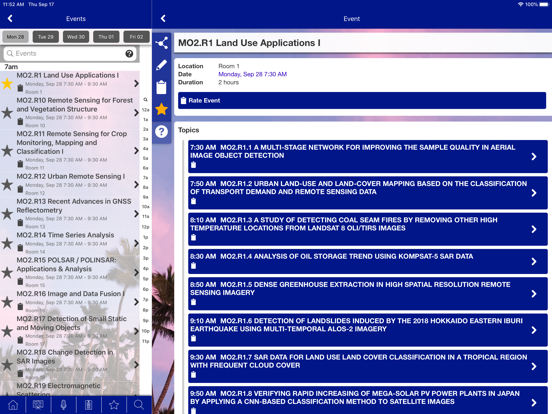
Task: Toggle the gold favorite star in sidebar
Action: [162, 109]
